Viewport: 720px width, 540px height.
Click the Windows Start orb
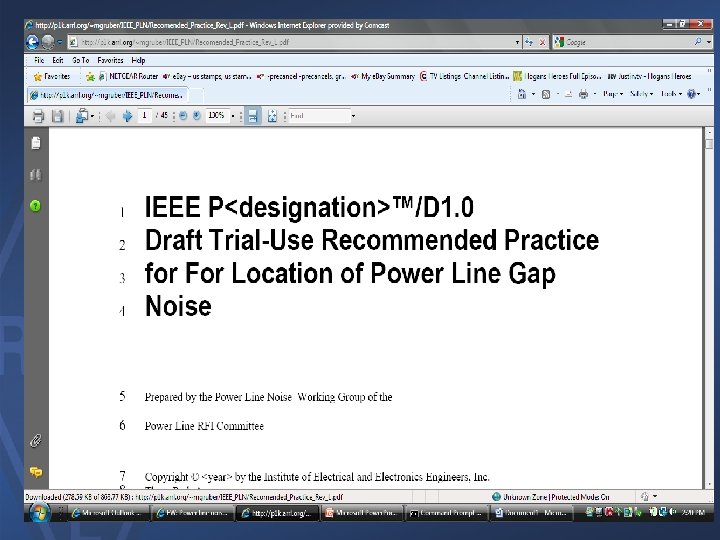pyautogui.click(x=39, y=512)
